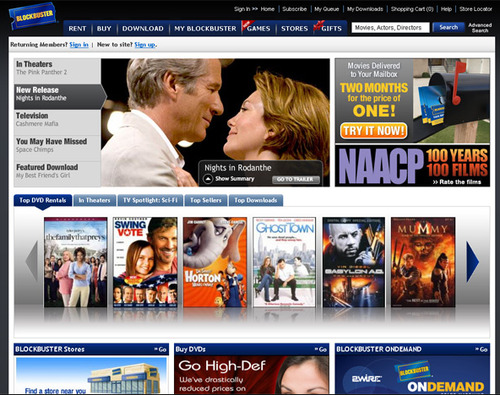The width and height of the screenshot is (500, 395).
Task: Click the Blockbuster logo
Action: (x=33, y=16)
